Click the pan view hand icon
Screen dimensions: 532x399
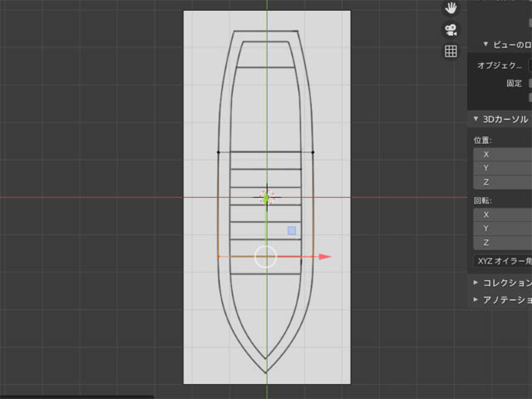[451, 7]
